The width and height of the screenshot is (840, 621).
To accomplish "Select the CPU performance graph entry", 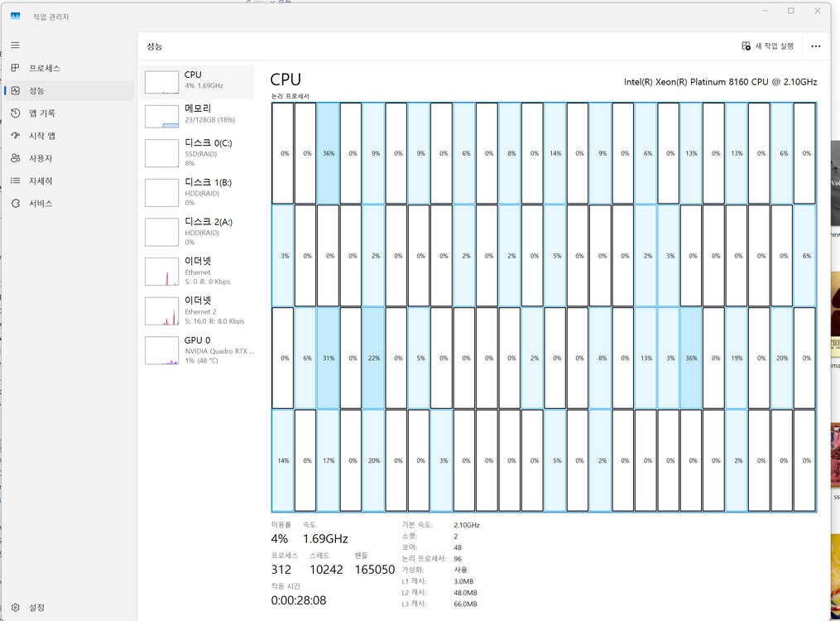I will [197, 80].
